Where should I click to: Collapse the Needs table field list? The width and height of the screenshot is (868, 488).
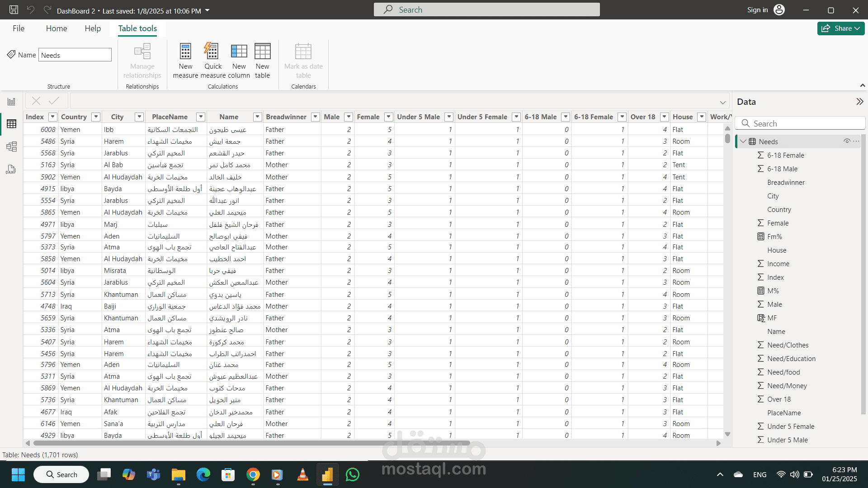point(743,141)
